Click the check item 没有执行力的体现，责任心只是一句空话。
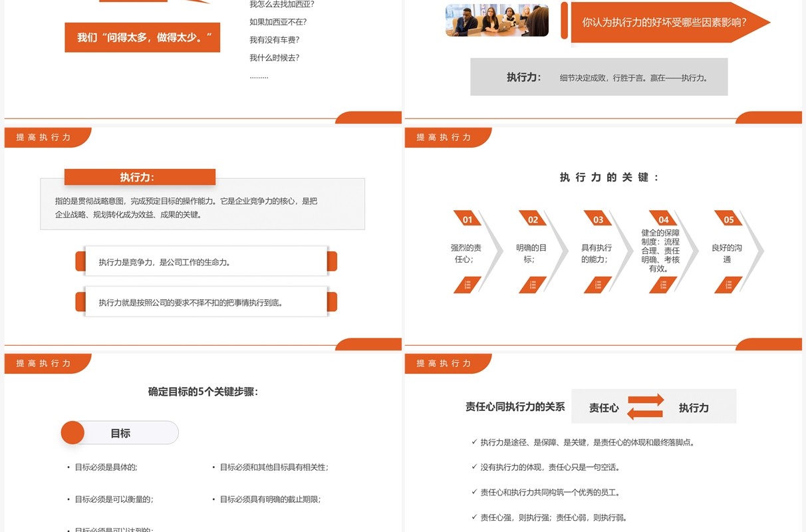This screenshot has height=532, width=806. (550, 467)
